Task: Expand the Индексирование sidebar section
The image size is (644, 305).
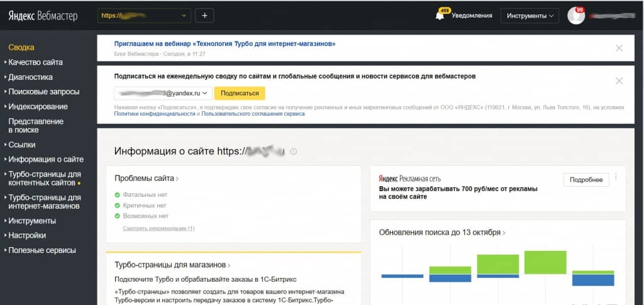Action: tap(38, 106)
